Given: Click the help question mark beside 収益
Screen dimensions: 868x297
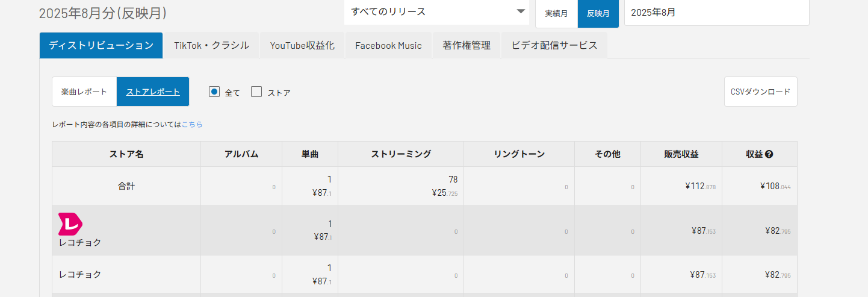Looking at the screenshot, I should 769,154.
